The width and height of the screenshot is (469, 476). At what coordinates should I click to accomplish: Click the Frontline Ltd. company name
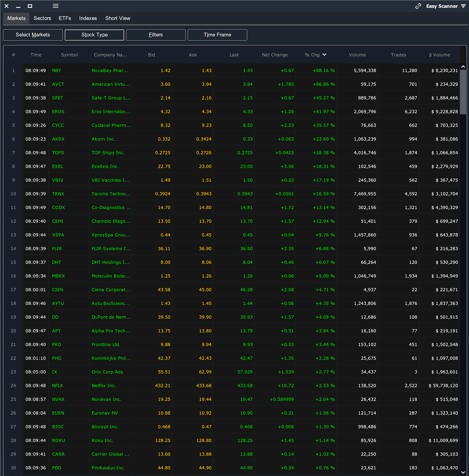[106, 344]
